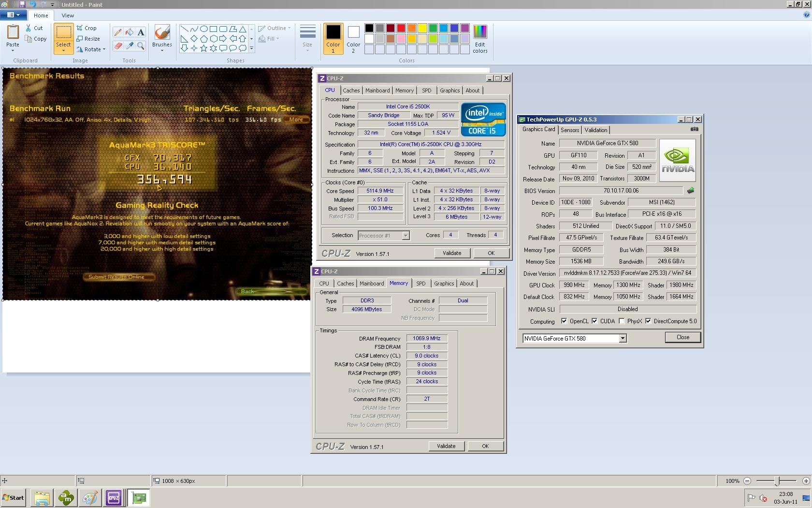Open Mainboard tab in top CPU-Z window
This screenshot has width=812, height=508.
click(x=377, y=90)
